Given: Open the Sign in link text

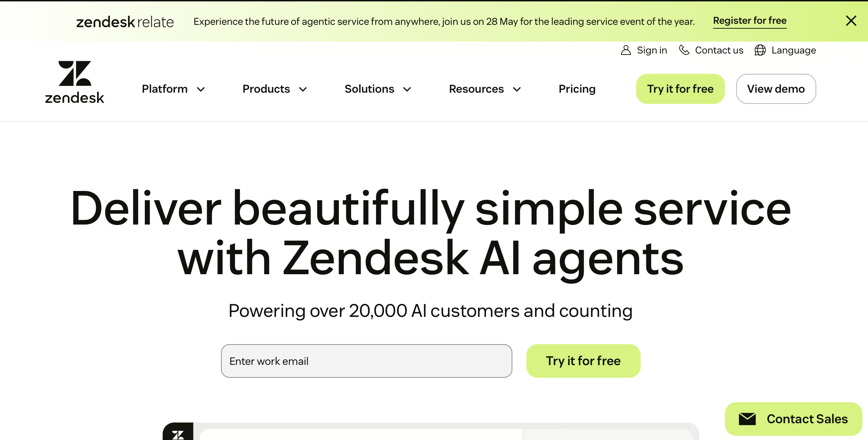Looking at the screenshot, I should click(652, 50).
